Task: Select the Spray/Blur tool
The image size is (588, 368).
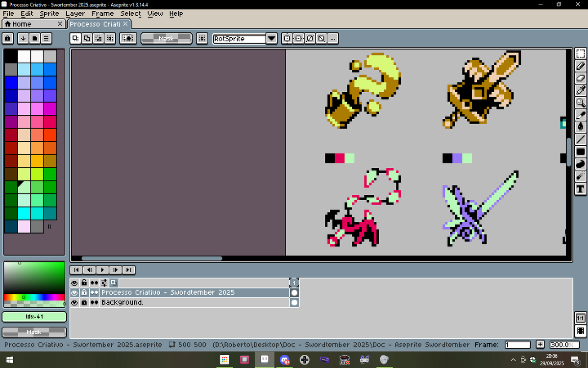Action: (580, 176)
